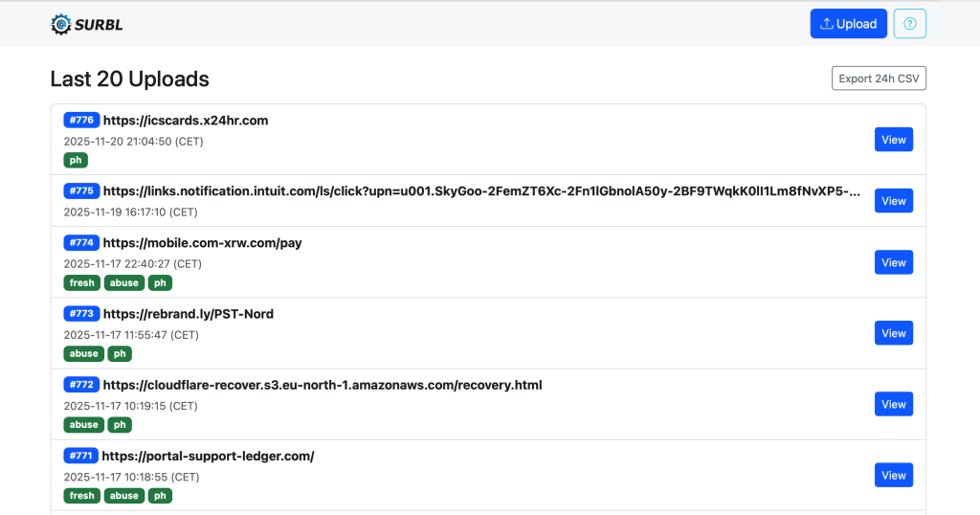Viewport: 980px width, 515px height.
Task: View the cloudflare-recover amazonaws upload
Action: (x=893, y=404)
